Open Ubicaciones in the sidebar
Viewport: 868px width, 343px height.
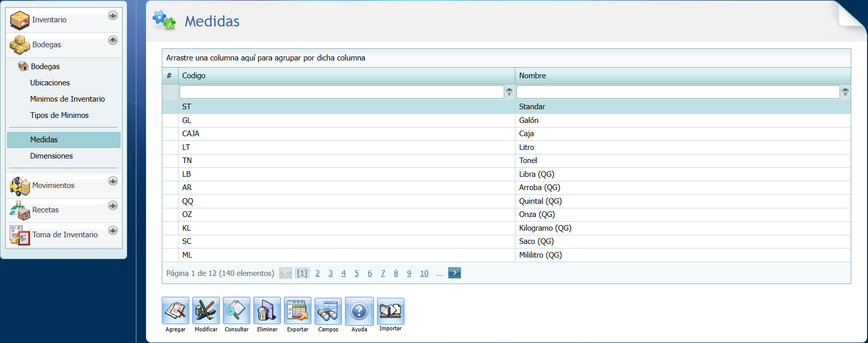(50, 83)
